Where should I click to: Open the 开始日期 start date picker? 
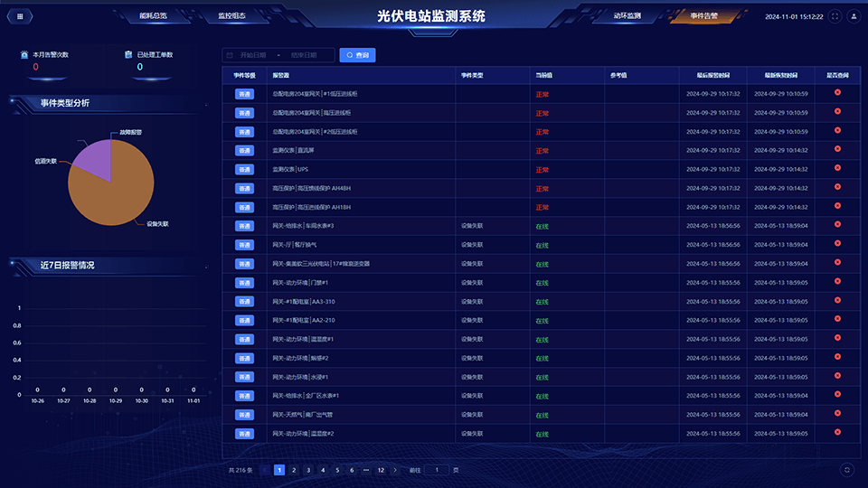tap(253, 55)
